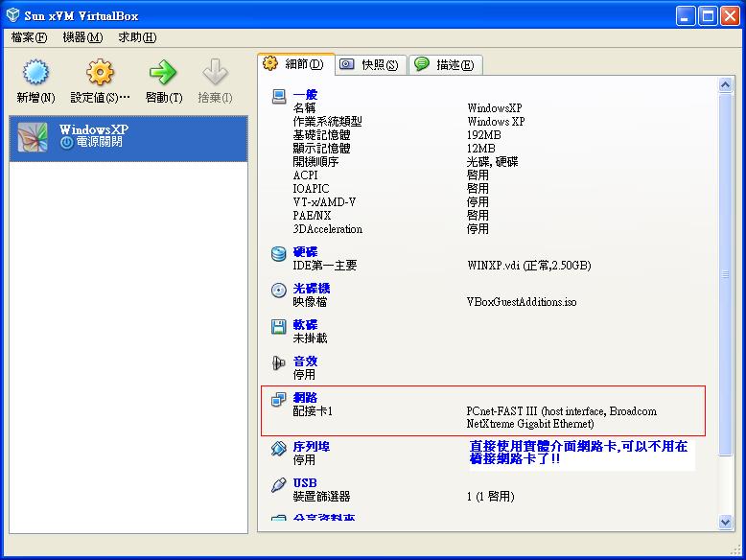Switch to the Snapshots (快照) tab
The height and width of the screenshot is (560, 746).
click(372, 64)
